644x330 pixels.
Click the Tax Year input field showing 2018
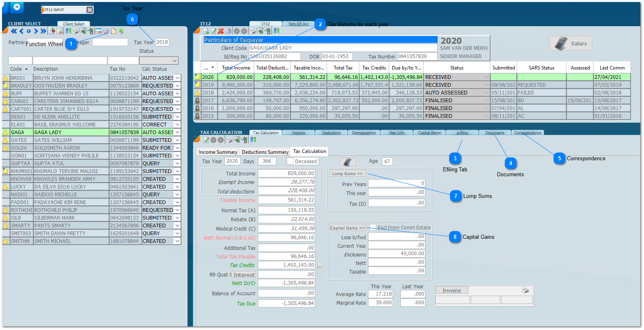point(162,42)
